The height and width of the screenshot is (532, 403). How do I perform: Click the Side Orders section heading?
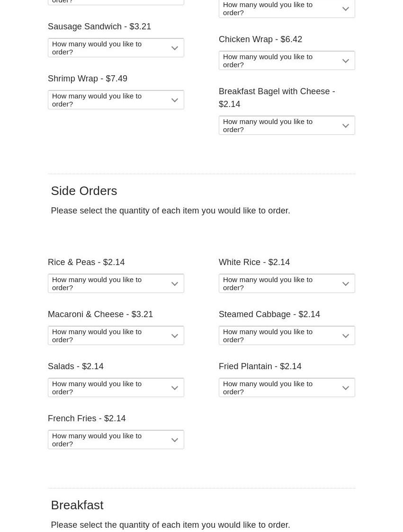pos(84,191)
